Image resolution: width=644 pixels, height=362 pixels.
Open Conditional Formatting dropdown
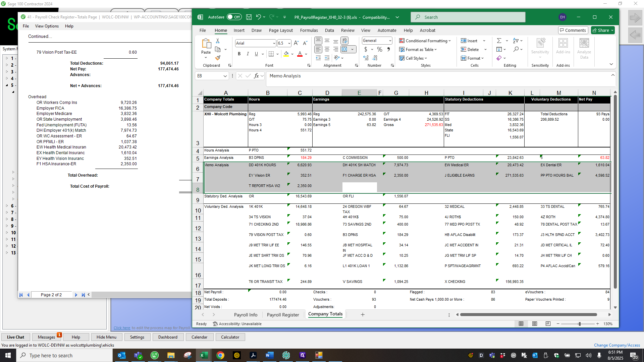point(425,41)
